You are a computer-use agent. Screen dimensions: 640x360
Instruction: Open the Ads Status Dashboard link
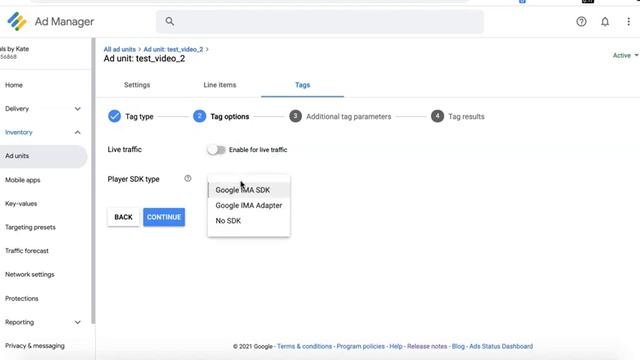coord(501,347)
